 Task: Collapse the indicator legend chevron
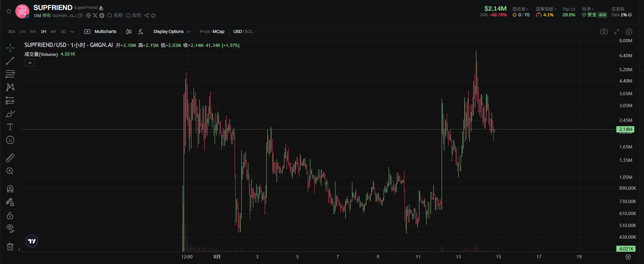(x=30, y=63)
